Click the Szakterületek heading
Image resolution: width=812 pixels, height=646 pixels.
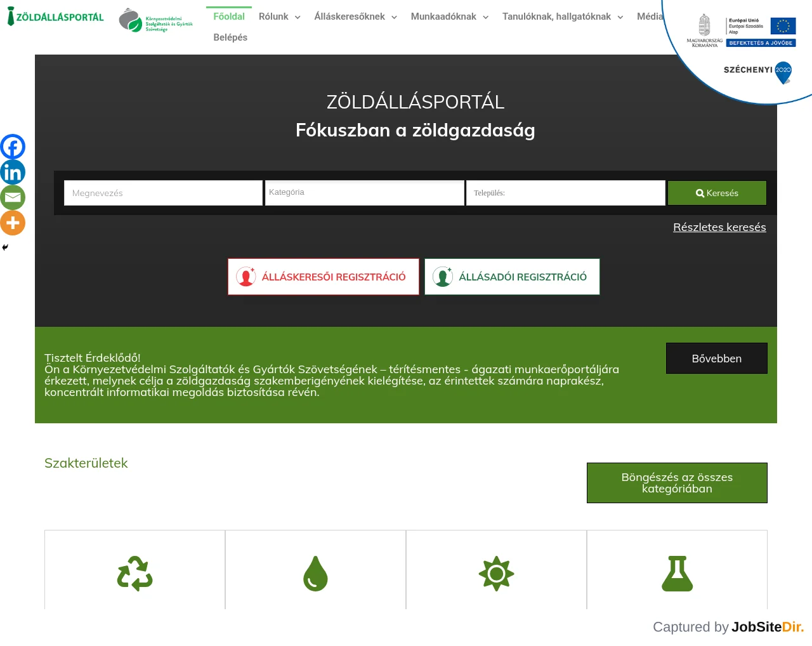coord(86,463)
